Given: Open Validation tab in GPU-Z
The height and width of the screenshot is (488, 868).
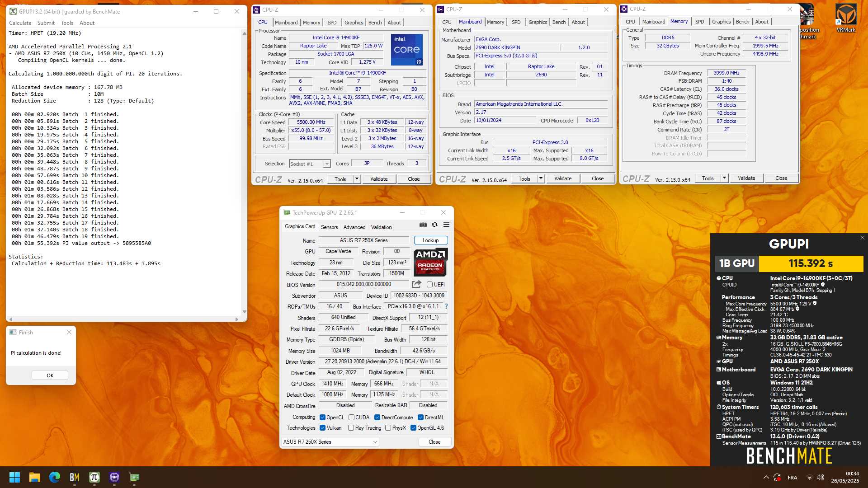Looking at the screenshot, I should click(x=382, y=227).
